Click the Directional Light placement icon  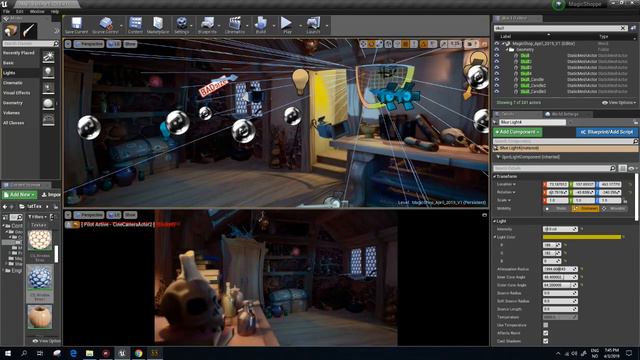(x=48, y=57)
